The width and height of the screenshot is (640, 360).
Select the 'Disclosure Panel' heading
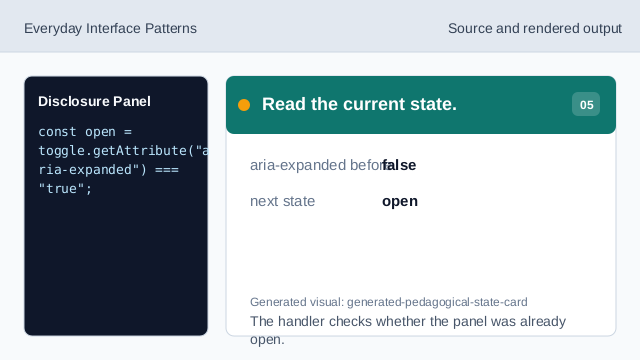pyautogui.click(x=94, y=101)
